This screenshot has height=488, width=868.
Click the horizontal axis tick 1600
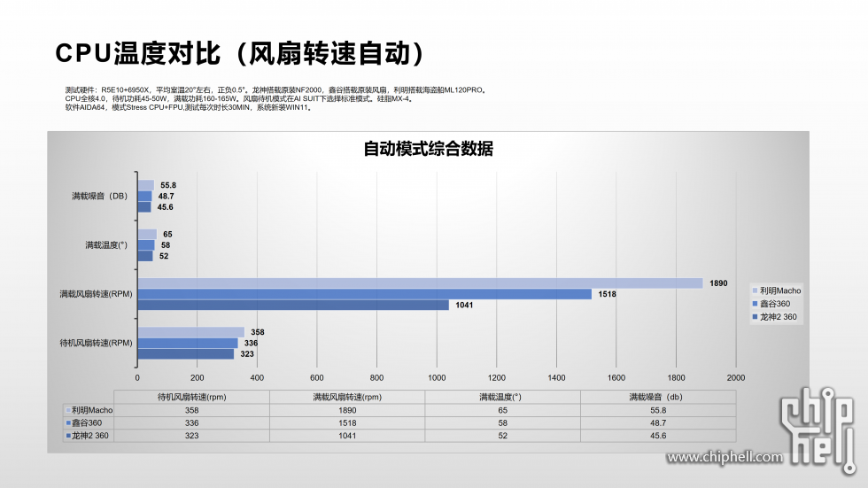[616, 377]
